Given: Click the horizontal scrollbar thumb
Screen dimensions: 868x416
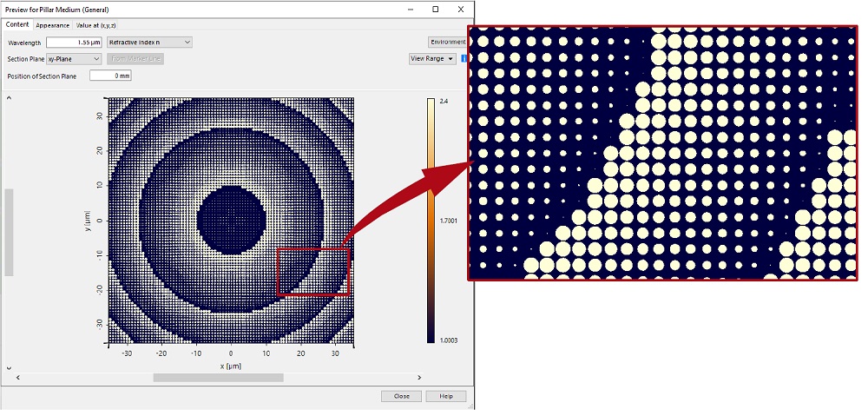Looking at the screenshot, I should pos(218,378).
